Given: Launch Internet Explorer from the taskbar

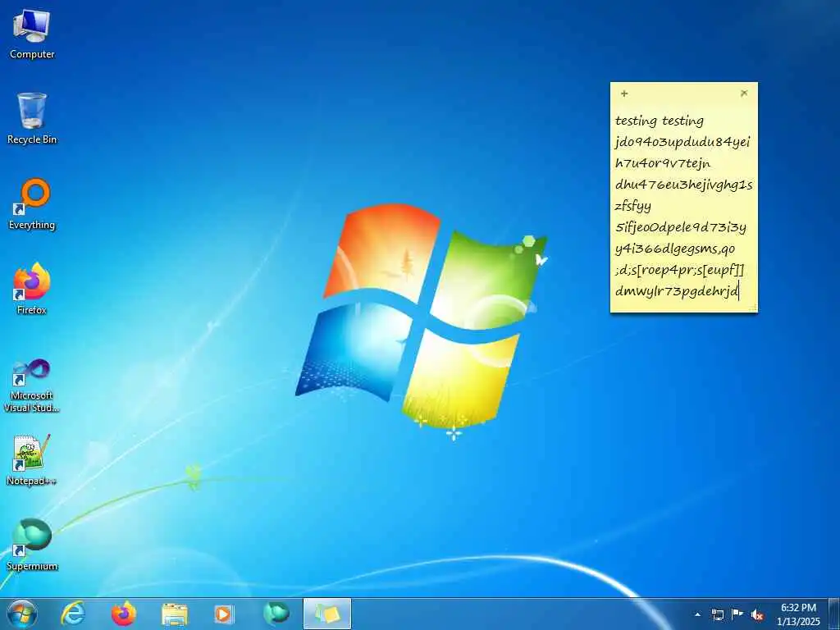Looking at the screenshot, I should coord(73,614).
